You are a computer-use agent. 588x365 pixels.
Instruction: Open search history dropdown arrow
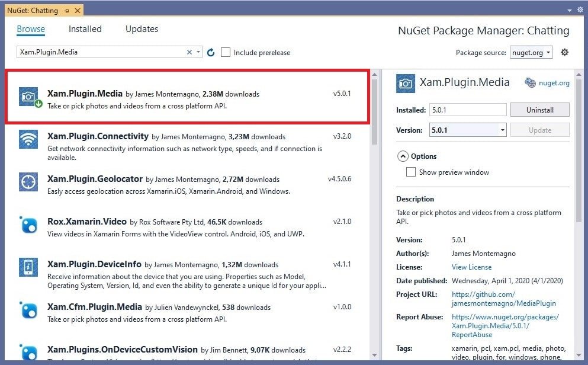pyautogui.click(x=198, y=52)
